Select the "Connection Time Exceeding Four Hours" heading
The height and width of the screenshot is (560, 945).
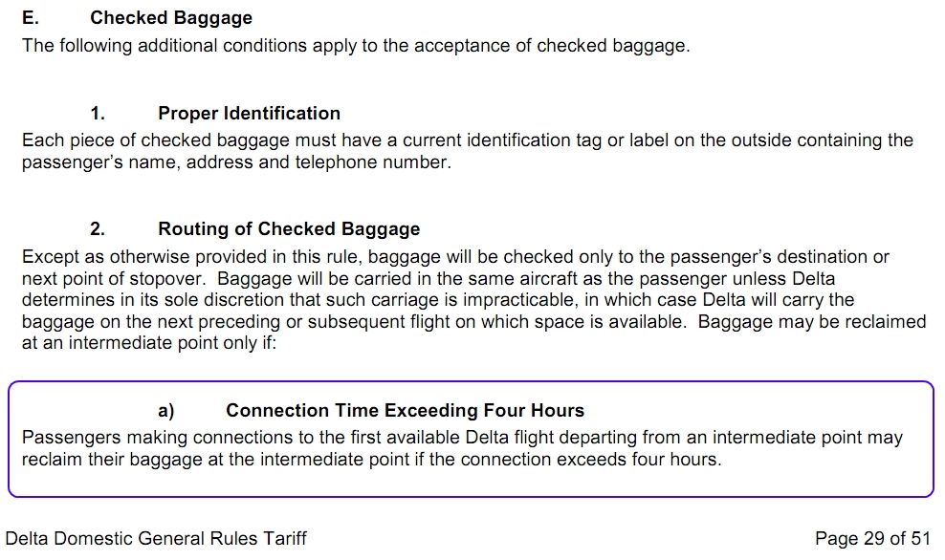coord(405,411)
